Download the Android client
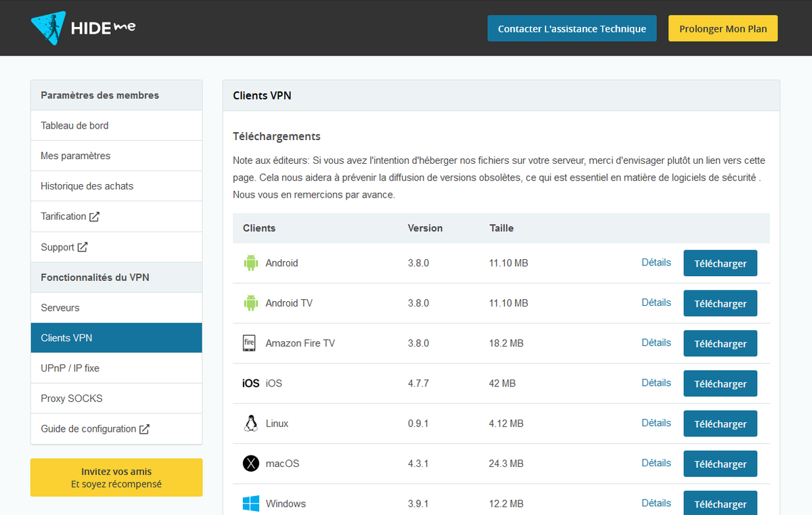 720,263
